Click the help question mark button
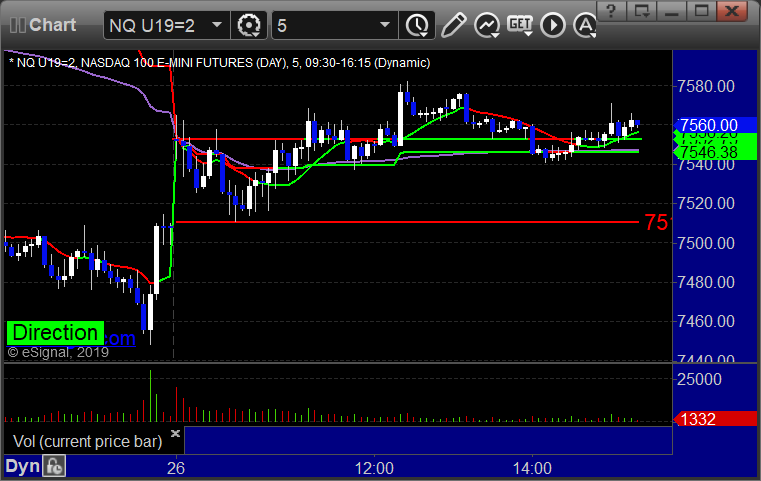The image size is (761, 481). pos(611,11)
